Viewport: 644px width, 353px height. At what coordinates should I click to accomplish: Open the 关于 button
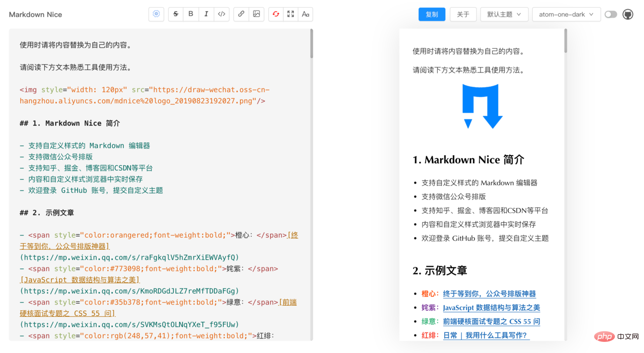[463, 15]
